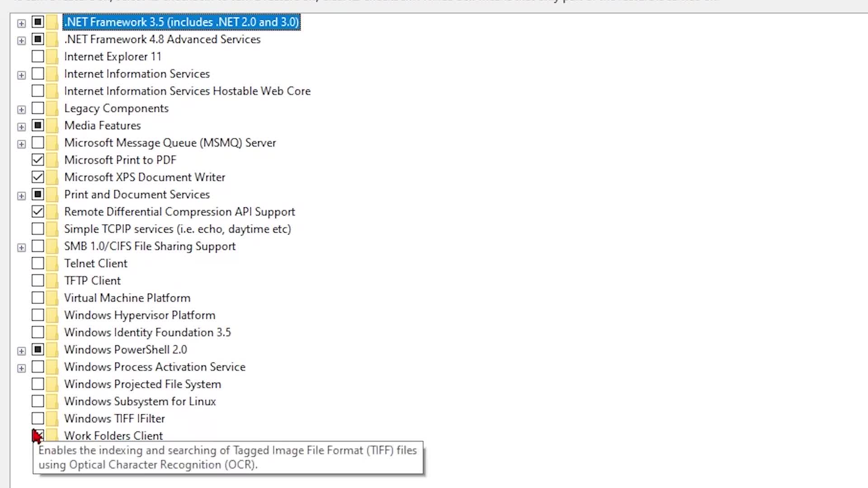The width and height of the screenshot is (868, 488).
Task: Click the folder icon for Virtual Machine Platform
Action: [52, 297]
